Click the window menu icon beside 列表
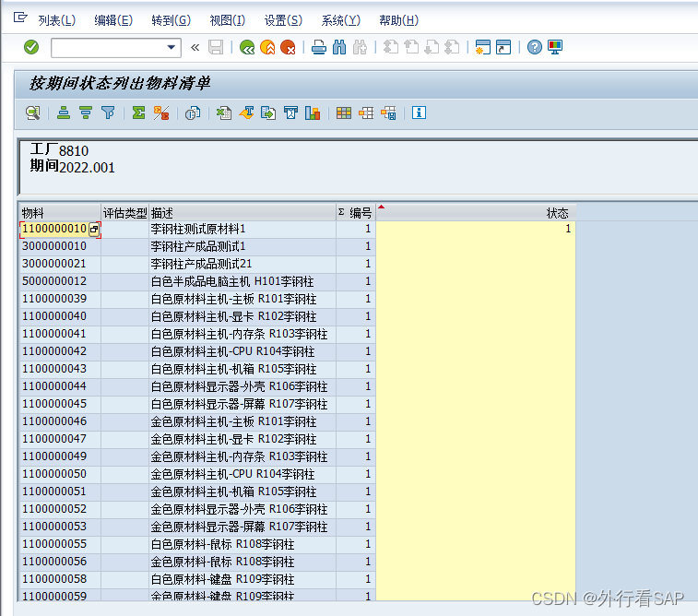Image resolution: width=698 pixels, height=616 pixels. pyautogui.click(x=20, y=18)
